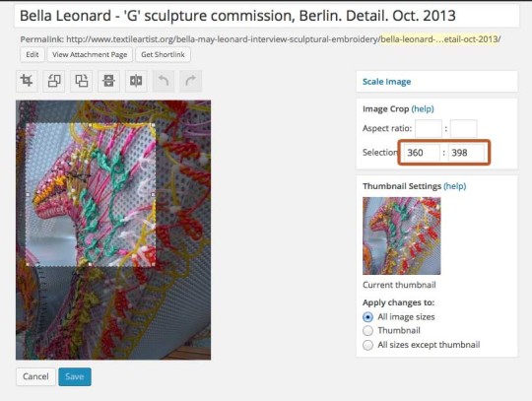
Task: Rotate image counter-clockwise
Action: (x=54, y=81)
